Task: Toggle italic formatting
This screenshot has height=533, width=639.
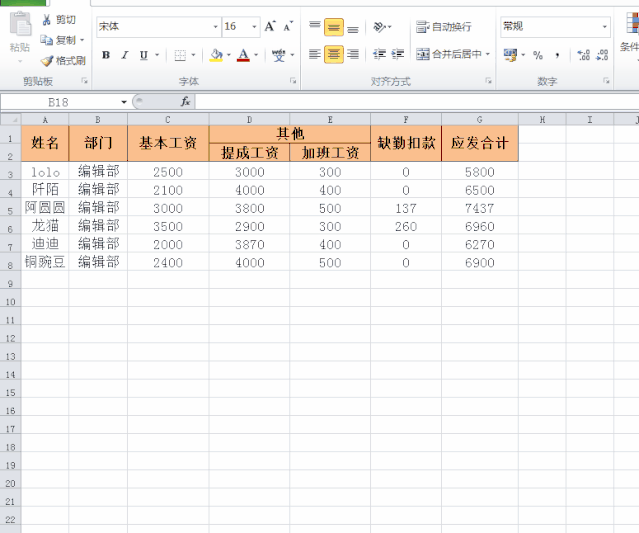Action: click(125, 55)
